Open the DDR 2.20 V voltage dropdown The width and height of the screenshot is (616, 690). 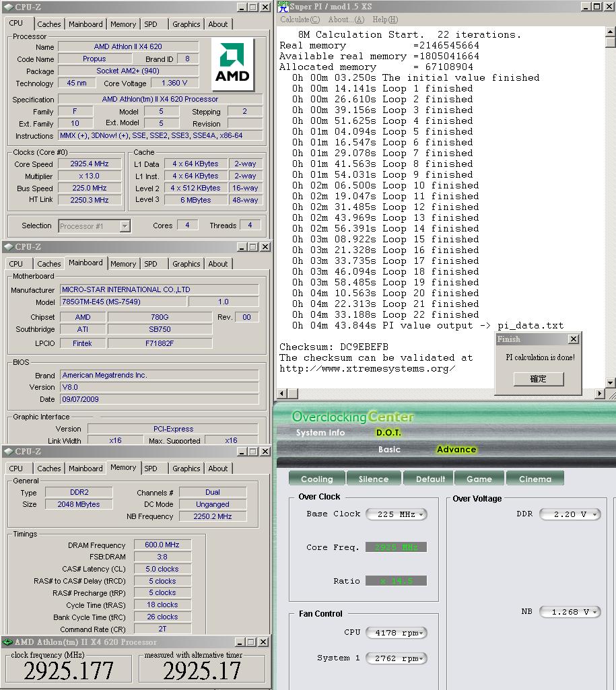coord(576,514)
